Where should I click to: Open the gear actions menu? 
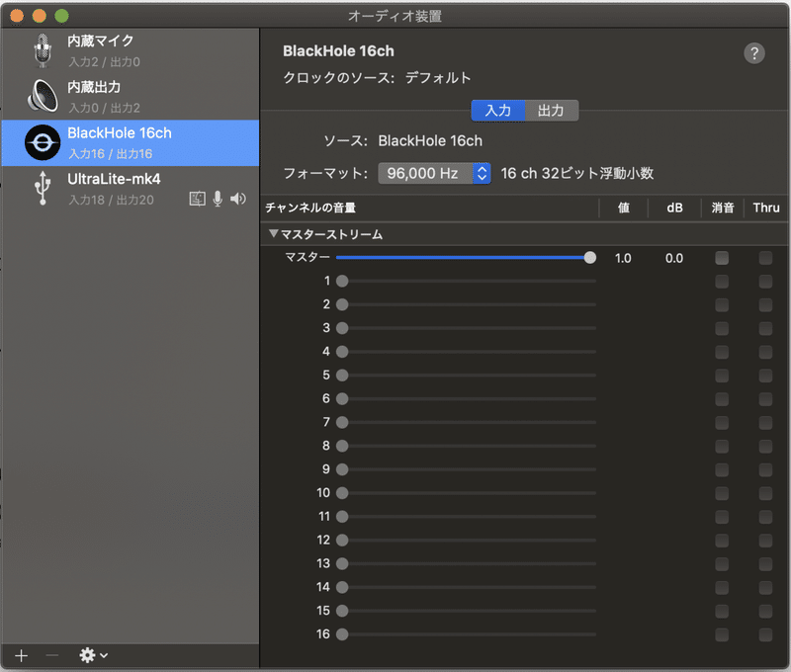[x=87, y=654]
